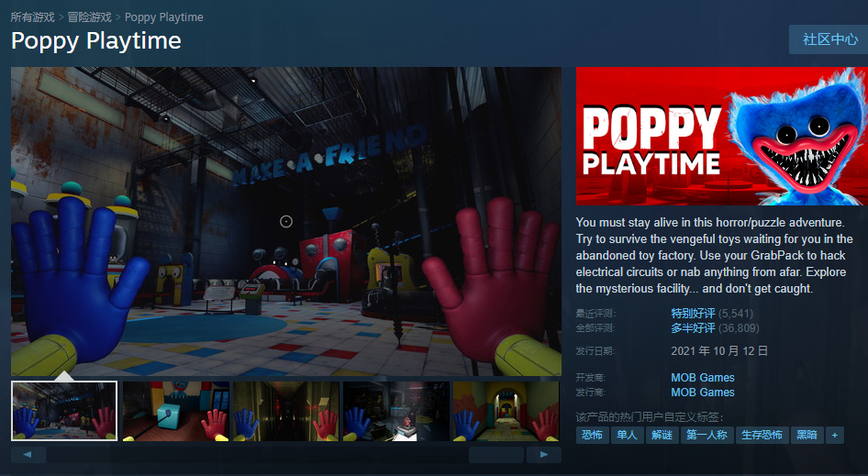Click the right scroll arrow under thumbnails
This screenshot has height=476, width=868.
tap(544, 454)
